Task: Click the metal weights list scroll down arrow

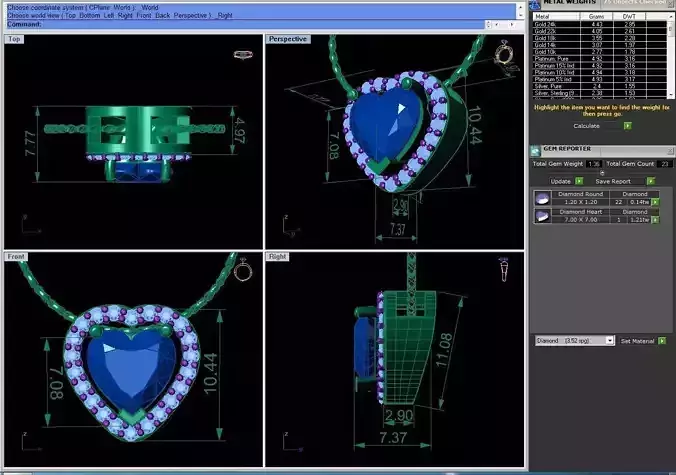Action: [671, 95]
